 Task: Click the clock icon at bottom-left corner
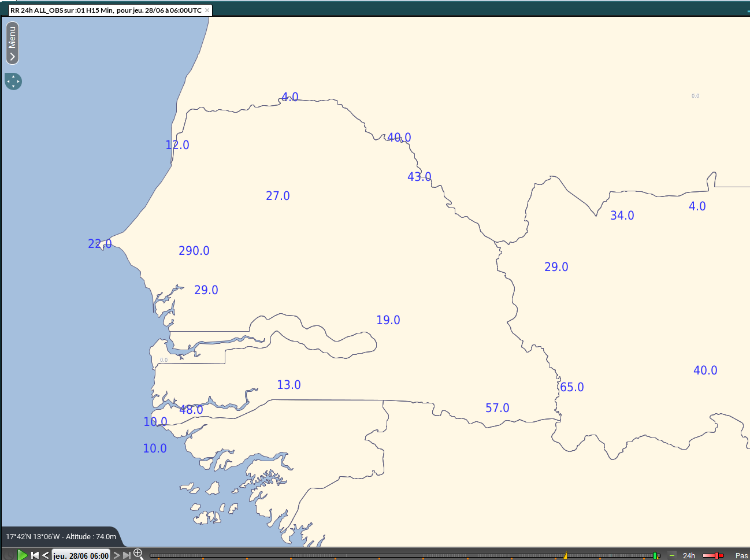point(8,555)
